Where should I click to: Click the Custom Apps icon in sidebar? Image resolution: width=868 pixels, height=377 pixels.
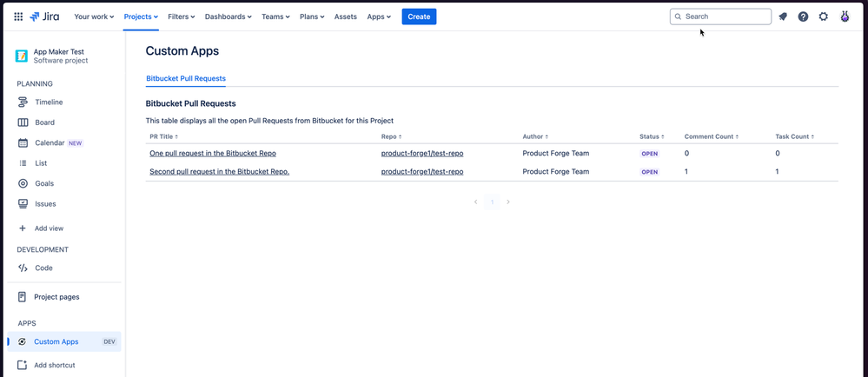pos(22,341)
